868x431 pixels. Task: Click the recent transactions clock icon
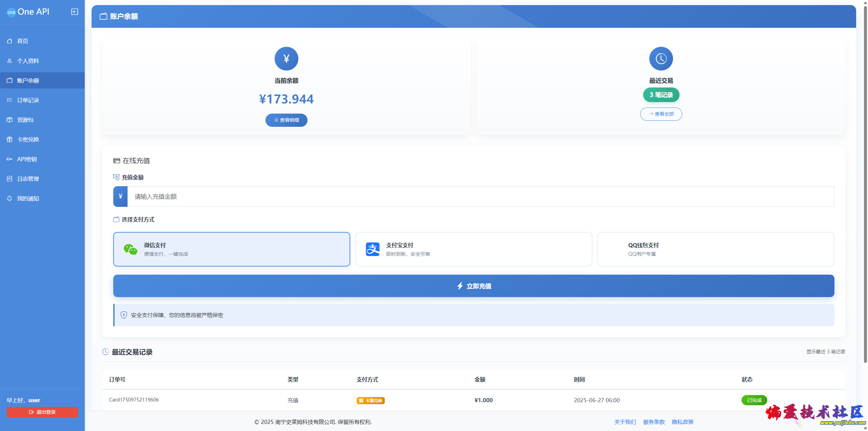pyautogui.click(x=661, y=59)
